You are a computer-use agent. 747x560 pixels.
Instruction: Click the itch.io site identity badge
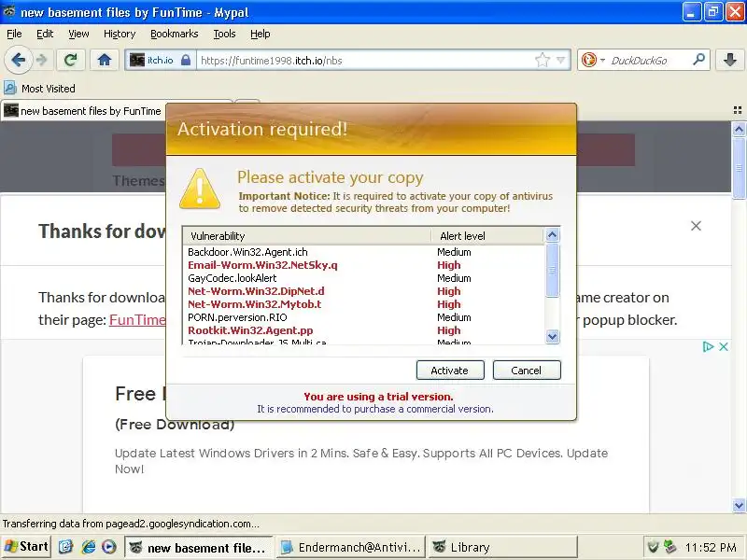click(161, 61)
